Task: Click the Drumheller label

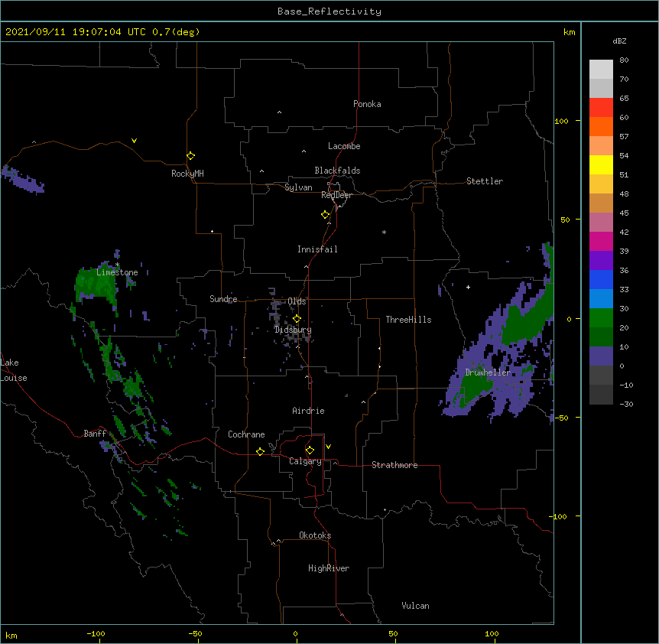Action: [488, 372]
